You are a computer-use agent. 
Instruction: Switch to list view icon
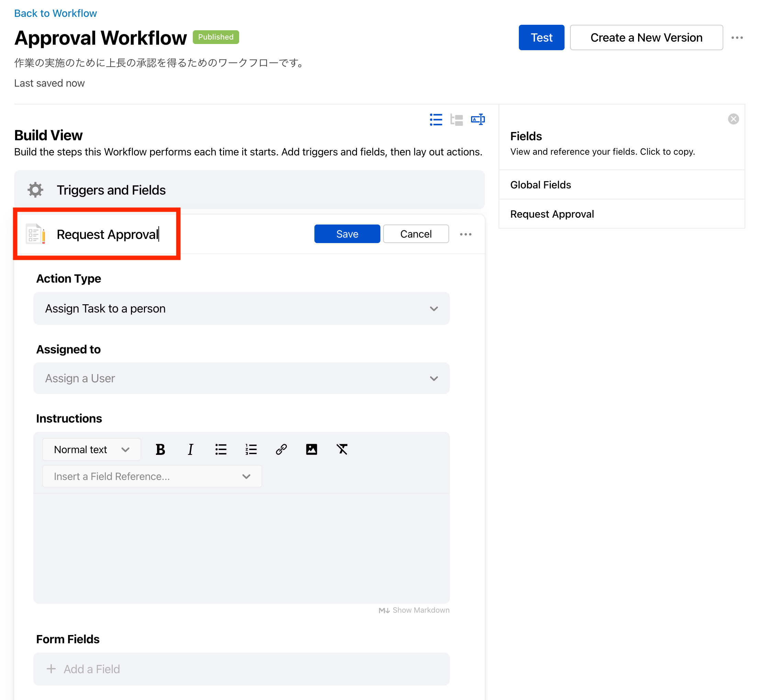pyautogui.click(x=436, y=120)
